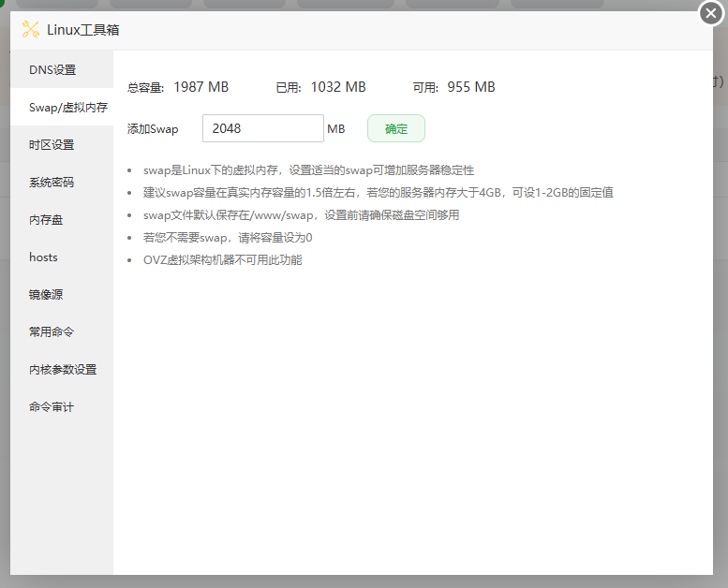Click the OVZ虚拟架构 note line
Viewport: 728px width, 588px height.
[223, 259]
